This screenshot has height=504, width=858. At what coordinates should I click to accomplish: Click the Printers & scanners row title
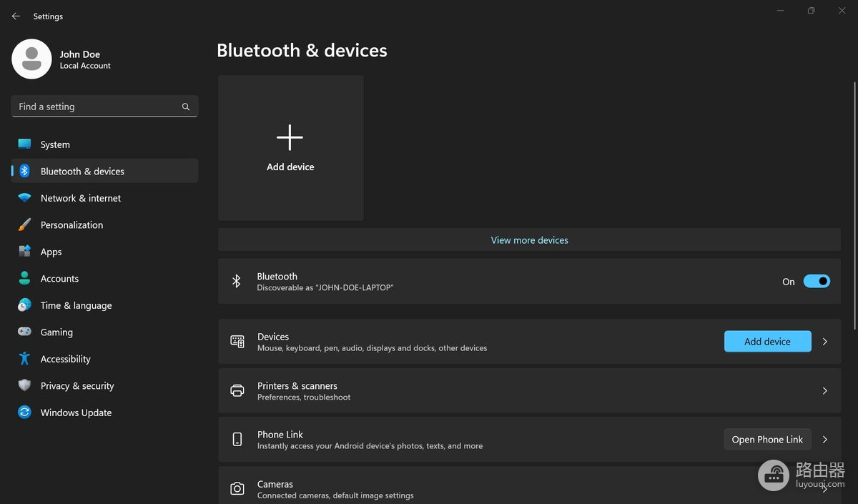(x=297, y=385)
